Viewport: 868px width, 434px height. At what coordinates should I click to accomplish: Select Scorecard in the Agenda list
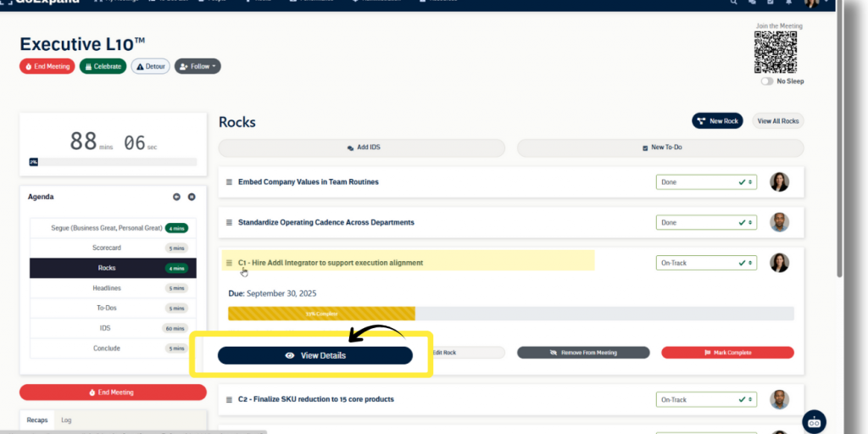106,248
